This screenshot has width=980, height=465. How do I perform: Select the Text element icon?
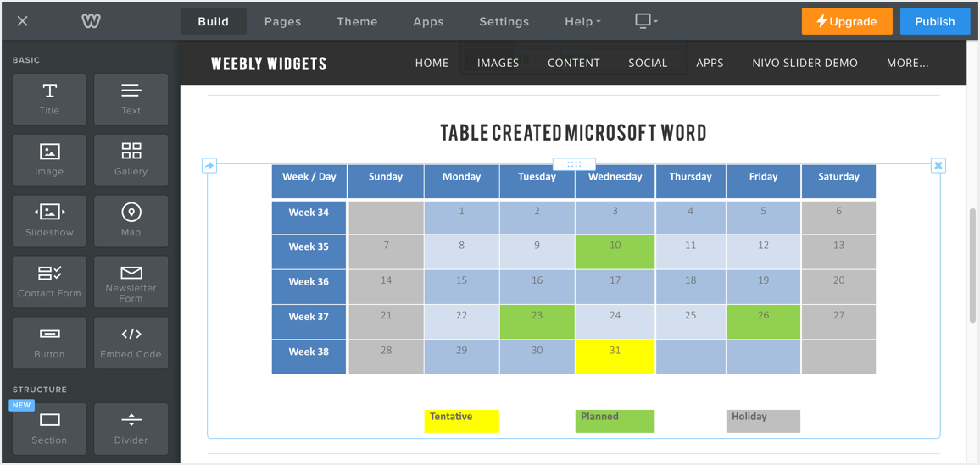pyautogui.click(x=131, y=99)
